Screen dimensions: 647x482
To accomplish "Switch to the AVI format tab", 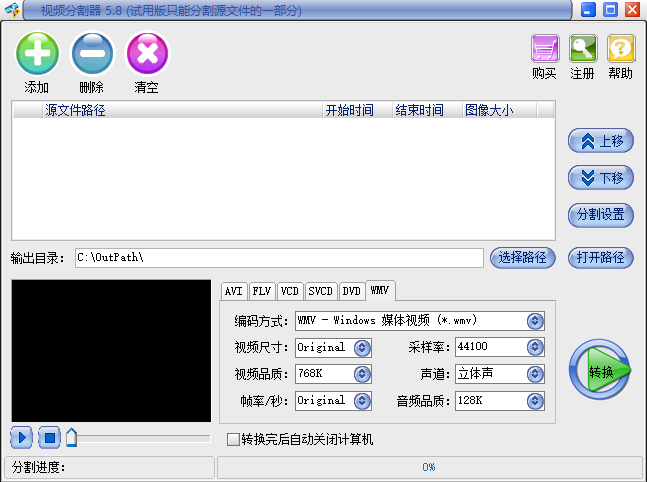I will (234, 291).
